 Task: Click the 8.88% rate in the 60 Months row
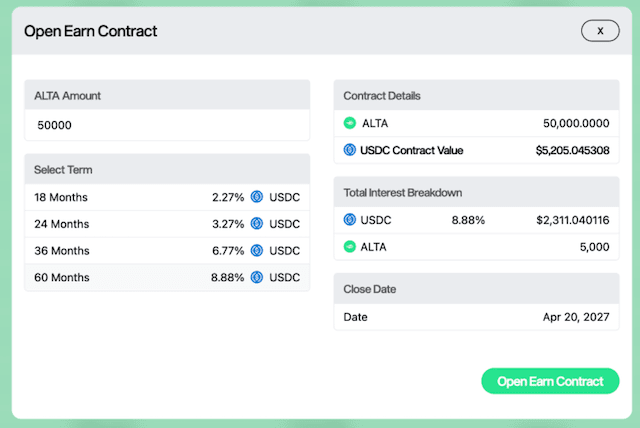pyautogui.click(x=227, y=278)
